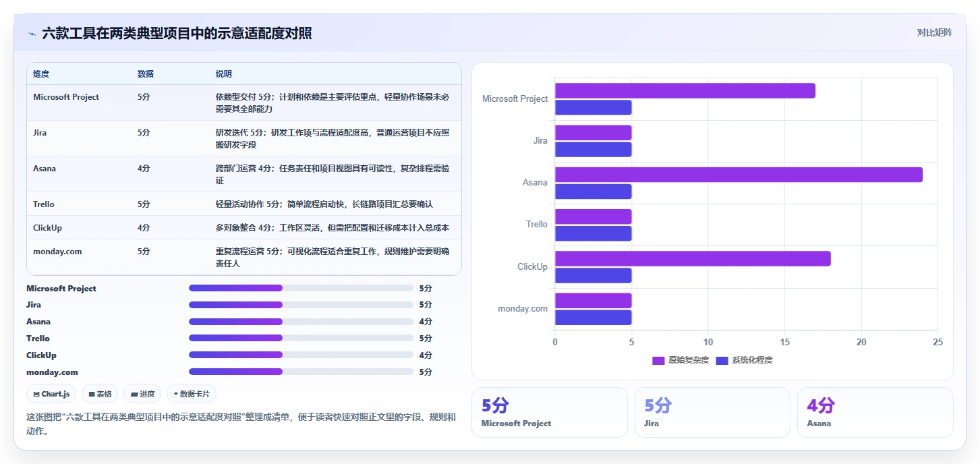Click 依赖型交付 description for Microsoft Project
Viewport: 980px width, 464px height.
(x=333, y=103)
